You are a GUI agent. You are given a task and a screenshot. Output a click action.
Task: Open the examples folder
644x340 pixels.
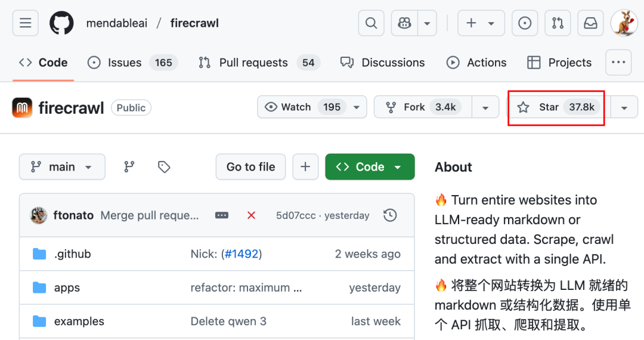pos(79,321)
